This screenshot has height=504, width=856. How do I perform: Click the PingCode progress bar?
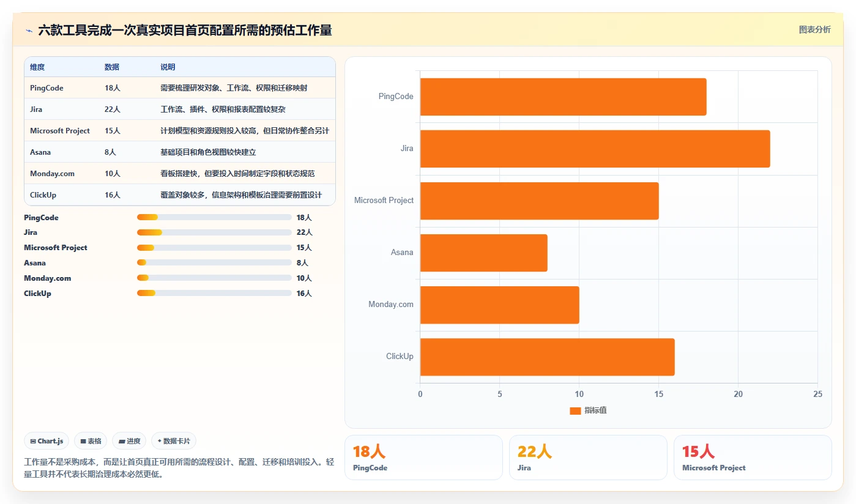214,217
